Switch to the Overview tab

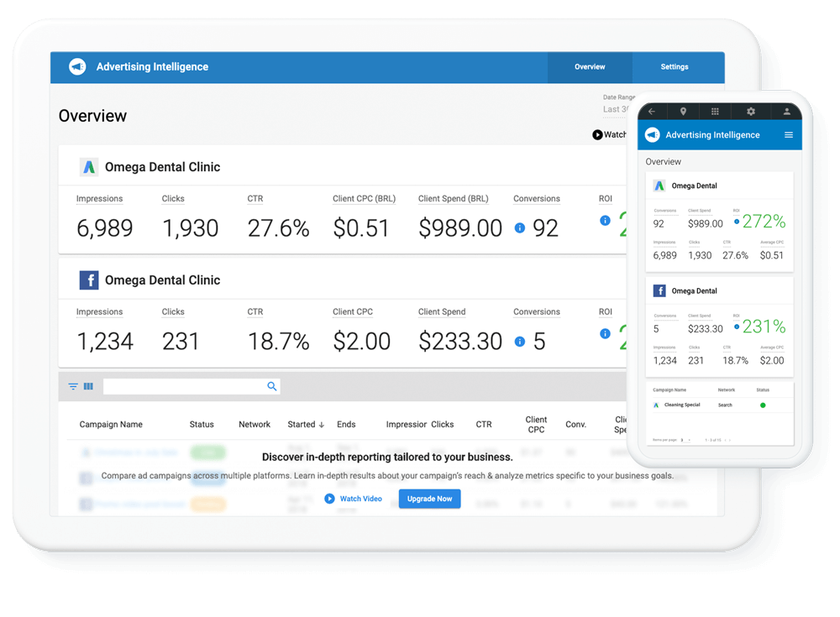(x=590, y=67)
